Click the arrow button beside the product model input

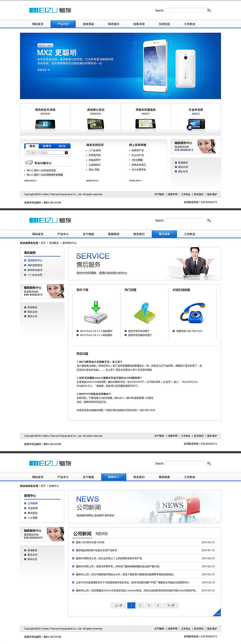pyautogui.click(x=66, y=153)
